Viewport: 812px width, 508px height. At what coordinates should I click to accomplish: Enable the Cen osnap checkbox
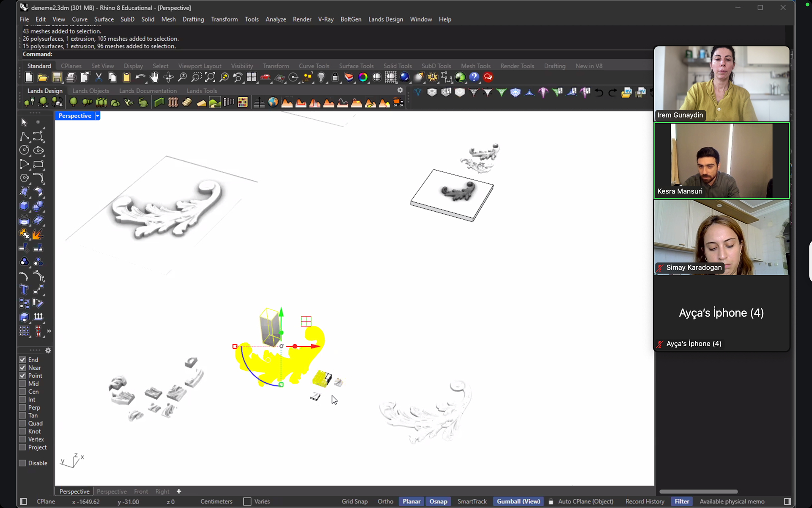(x=22, y=392)
